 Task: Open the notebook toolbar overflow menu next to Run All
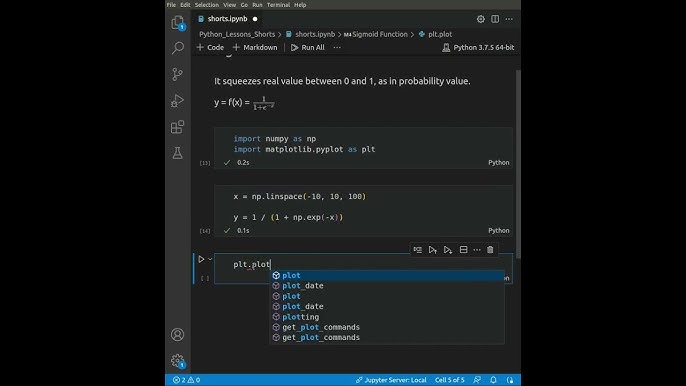(337, 47)
